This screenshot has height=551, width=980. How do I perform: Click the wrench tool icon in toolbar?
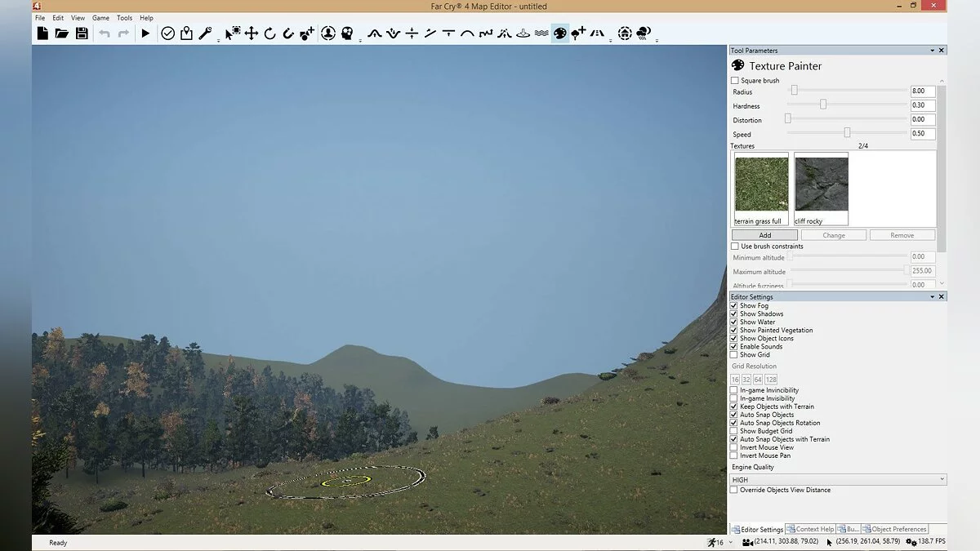point(205,33)
